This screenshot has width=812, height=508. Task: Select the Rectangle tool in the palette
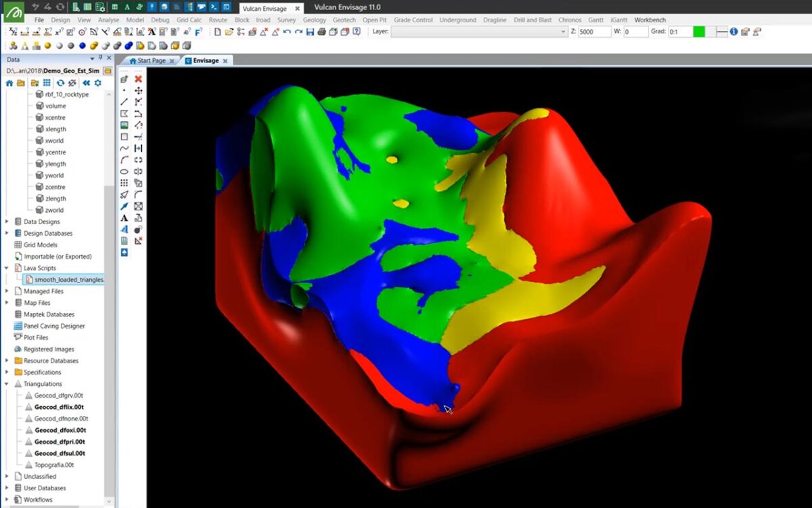[124, 137]
